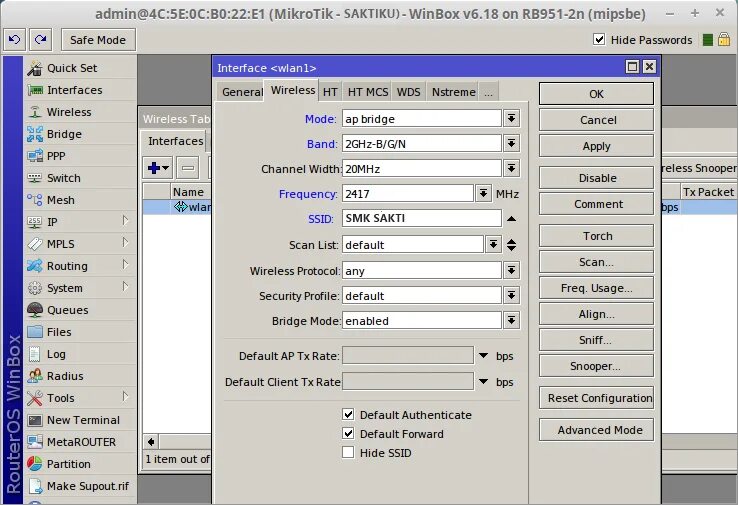
Task: Open Partition from the sidebar
Action: pos(68,464)
